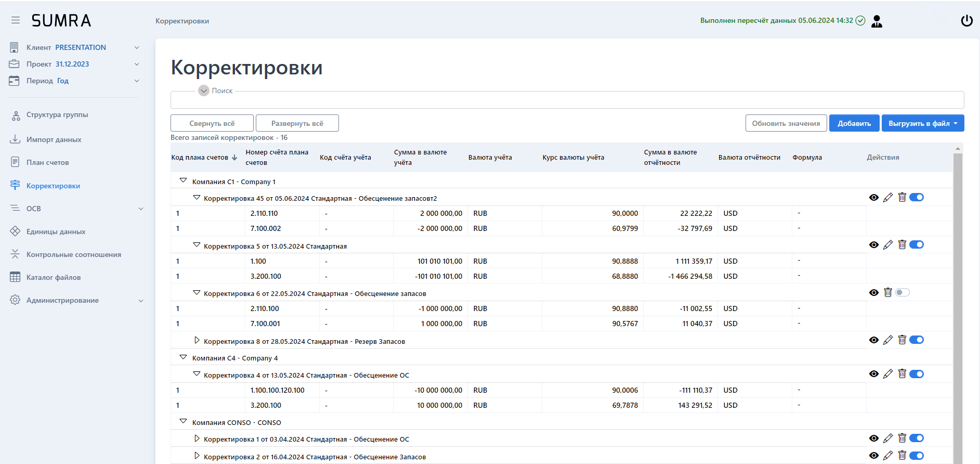The height and width of the screenshot is (464, 980).
Task: Switch off toggle for Корректировка 1
Action: click(x=917, y=439)
